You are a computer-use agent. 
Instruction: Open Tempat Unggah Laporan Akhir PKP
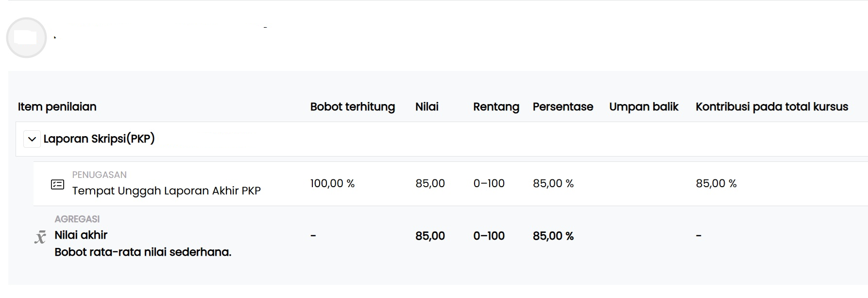[166, 191]
